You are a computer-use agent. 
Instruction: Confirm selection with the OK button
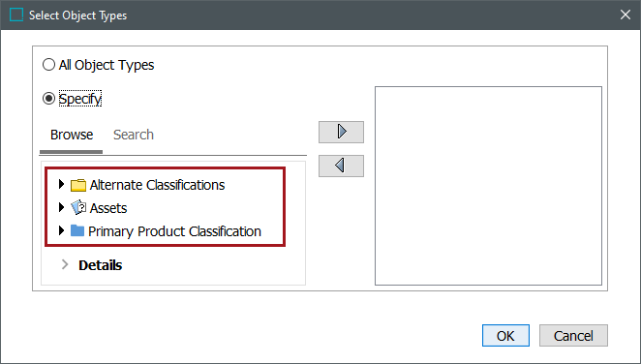(505, 335)
